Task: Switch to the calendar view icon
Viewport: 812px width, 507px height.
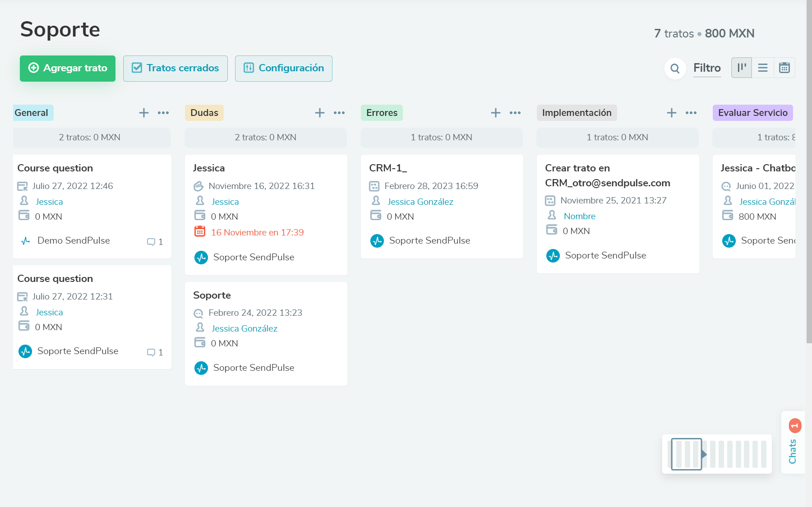Action: (x=784, y=68)
